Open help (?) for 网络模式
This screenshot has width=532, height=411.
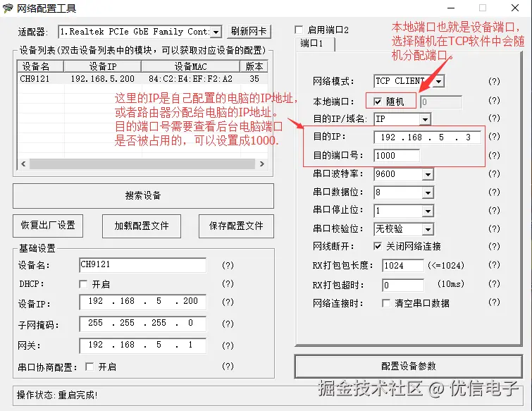pos(494,82)
